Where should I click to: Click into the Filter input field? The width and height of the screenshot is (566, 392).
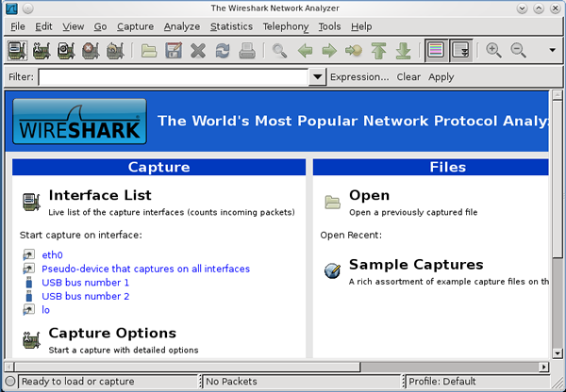[173, 77]
